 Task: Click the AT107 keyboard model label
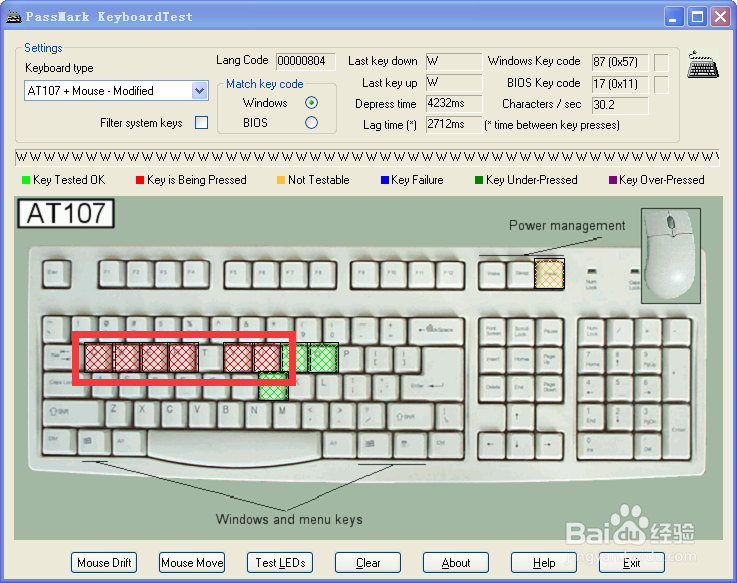(66, 213)
